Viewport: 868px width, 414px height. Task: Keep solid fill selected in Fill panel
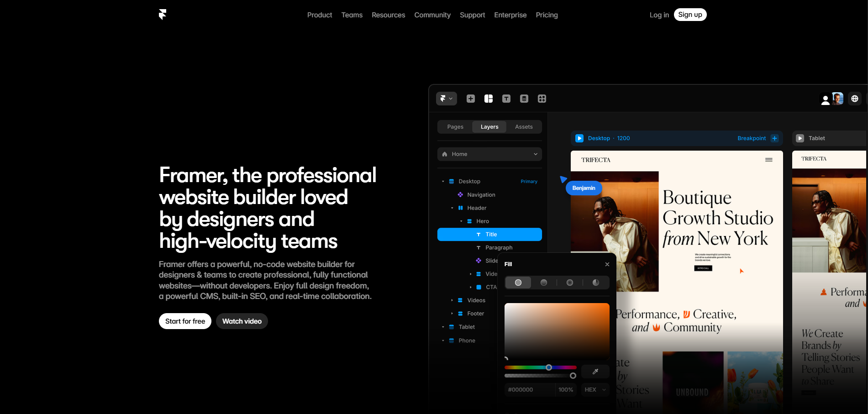(518, 283)
